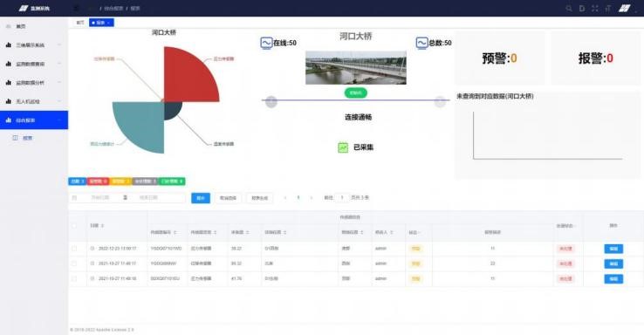Click the go-to-page number input box
Viewport: 644px width, 335px height.
[x=342, y=198]
